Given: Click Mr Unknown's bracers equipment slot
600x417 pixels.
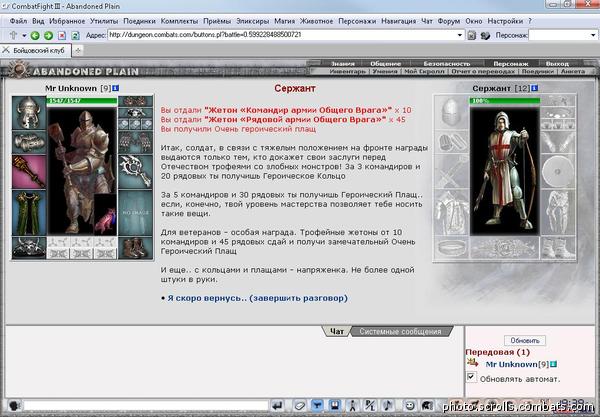Looking at the screenshot, I should (29, 142).
